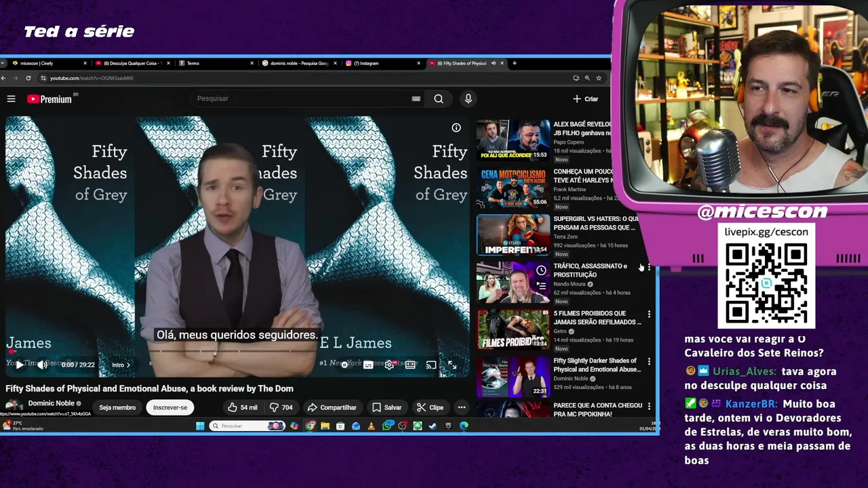Open Dominic Noble channel avatar
Image resolution: width=868 pixels, height=488 pixels.
(x=14, y=406)
